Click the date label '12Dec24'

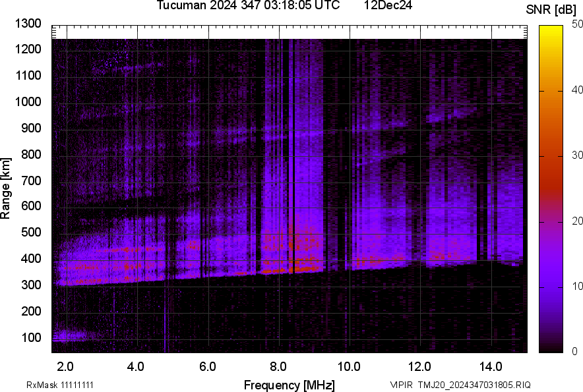[388, 5]
